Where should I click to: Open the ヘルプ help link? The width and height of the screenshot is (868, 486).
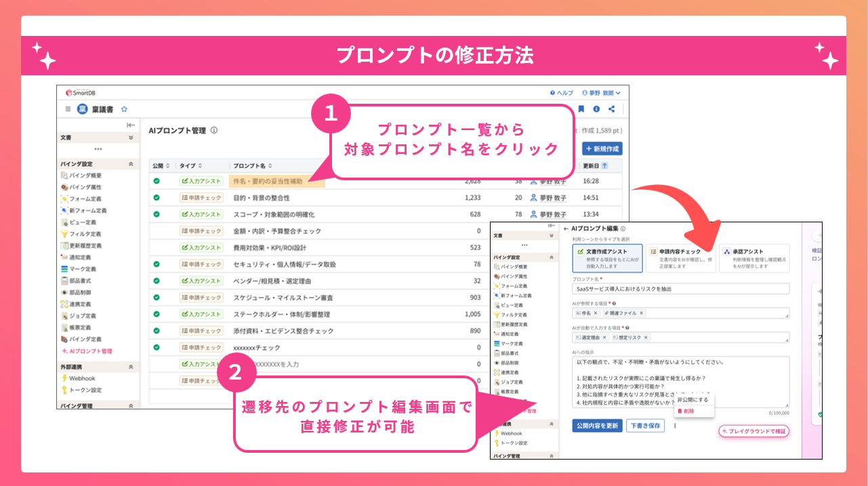click(x=561, y=92)
